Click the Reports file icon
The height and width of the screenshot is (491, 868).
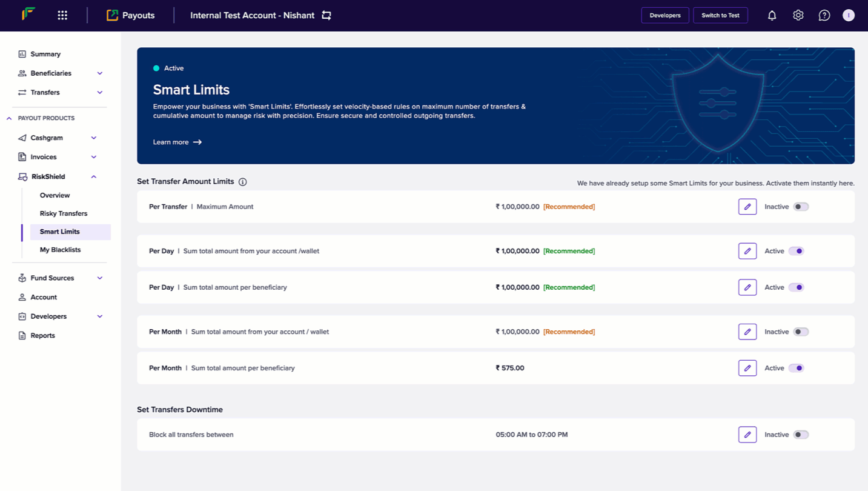tap(22, 335)
